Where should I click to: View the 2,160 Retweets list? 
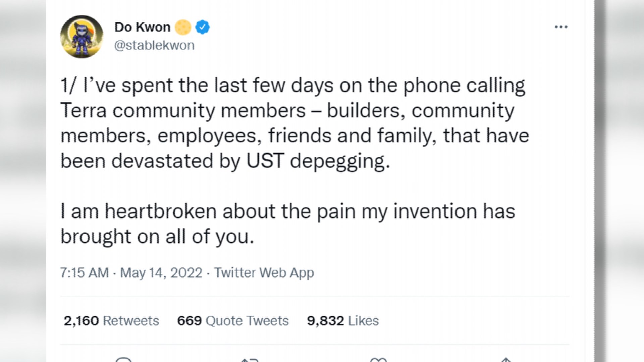(111, 321)
